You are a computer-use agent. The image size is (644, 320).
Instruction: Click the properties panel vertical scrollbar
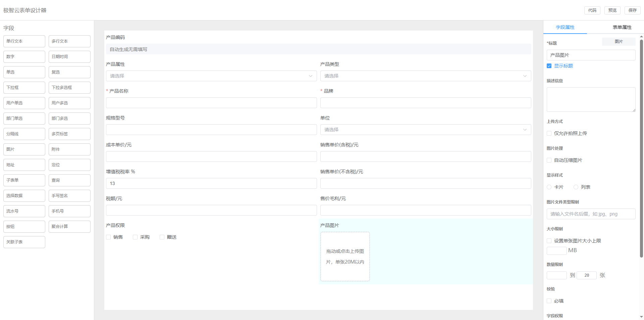(641, 148)
